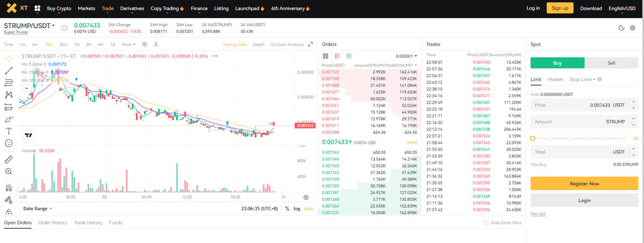Toggle percent scale on chart
This screenshot has width=644, height=243.
(x=287, y=208)
